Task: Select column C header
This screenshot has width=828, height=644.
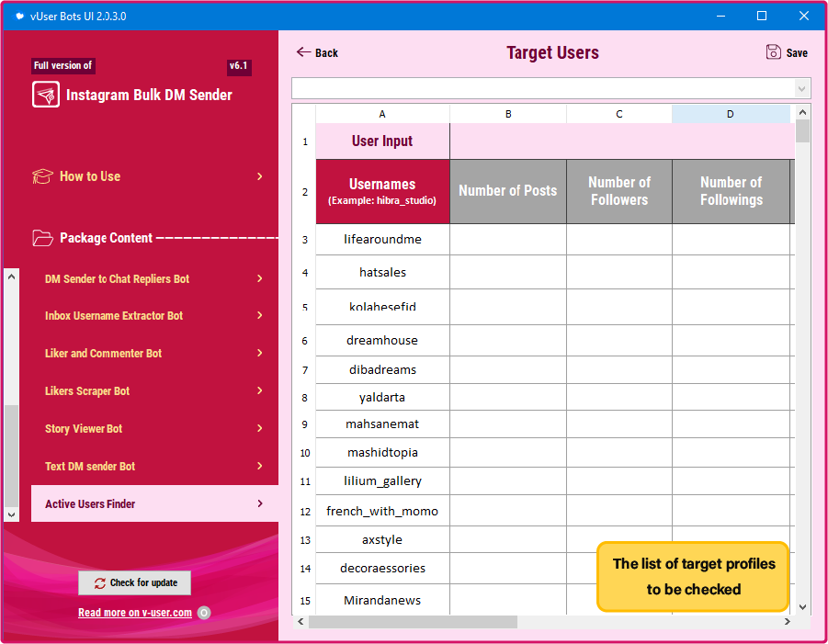Action: coord(618,114)
